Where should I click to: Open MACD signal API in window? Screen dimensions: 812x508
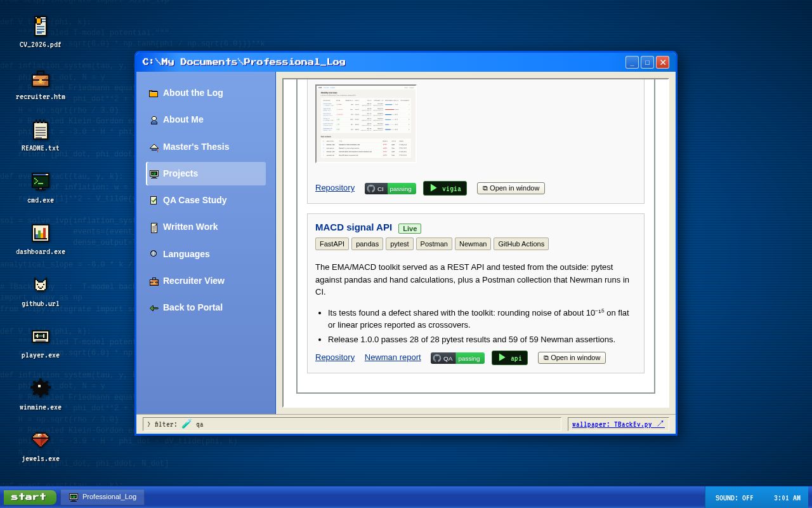coord(572,358)
